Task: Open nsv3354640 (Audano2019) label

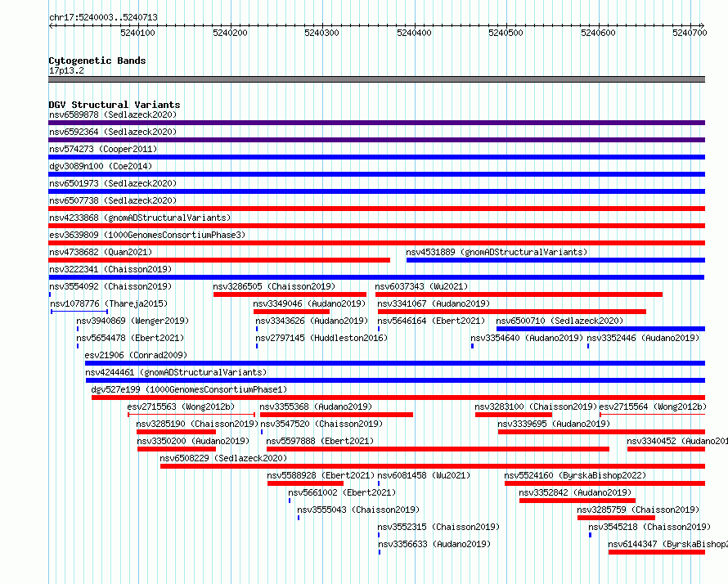Action: pos(527,338)
